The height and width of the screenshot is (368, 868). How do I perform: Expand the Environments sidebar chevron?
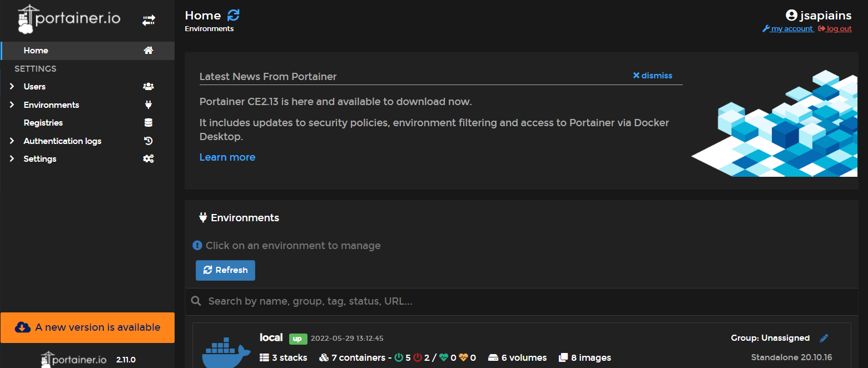(12, 105)
